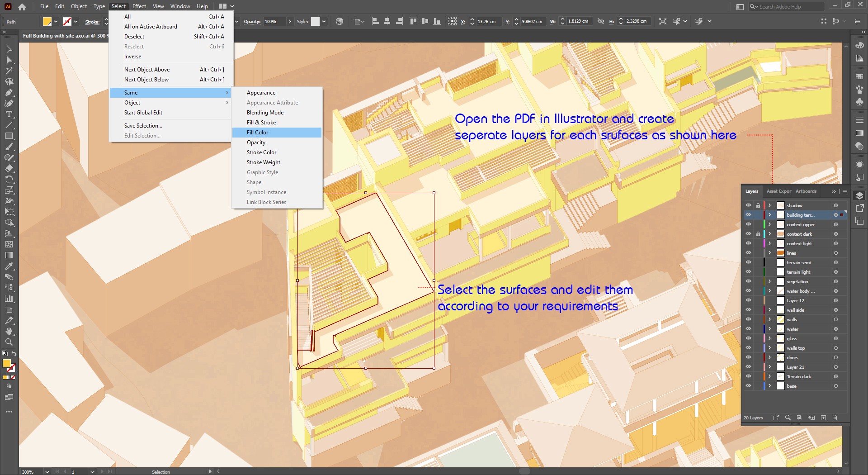Unlock the context dark layer
This screenshot has height=475, width=868.
[x=758, y=234]
